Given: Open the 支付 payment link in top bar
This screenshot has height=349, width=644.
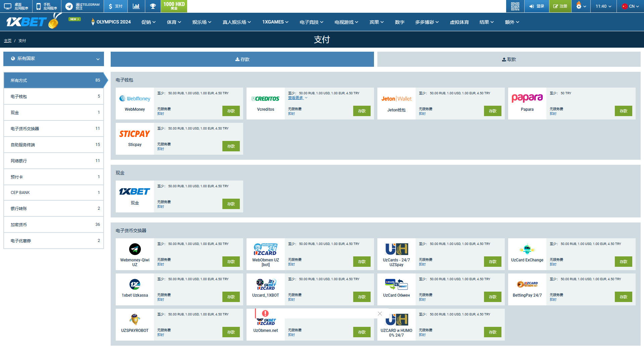Looking at the screenshot, I should pyautogui.click(x=116, y=6).
